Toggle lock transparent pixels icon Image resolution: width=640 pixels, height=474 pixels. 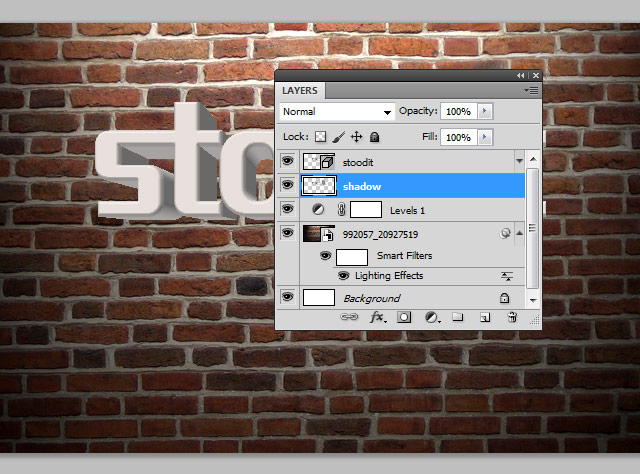(320, 137)
